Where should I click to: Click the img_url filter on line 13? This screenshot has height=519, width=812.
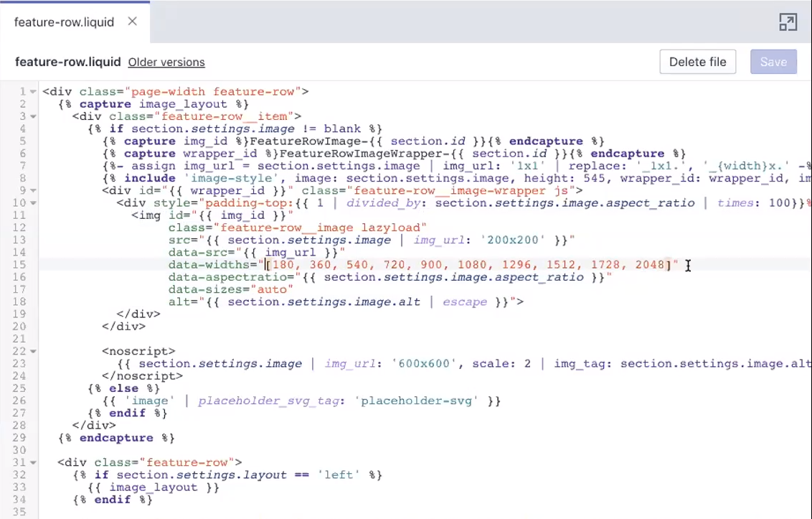click(439, 240)
